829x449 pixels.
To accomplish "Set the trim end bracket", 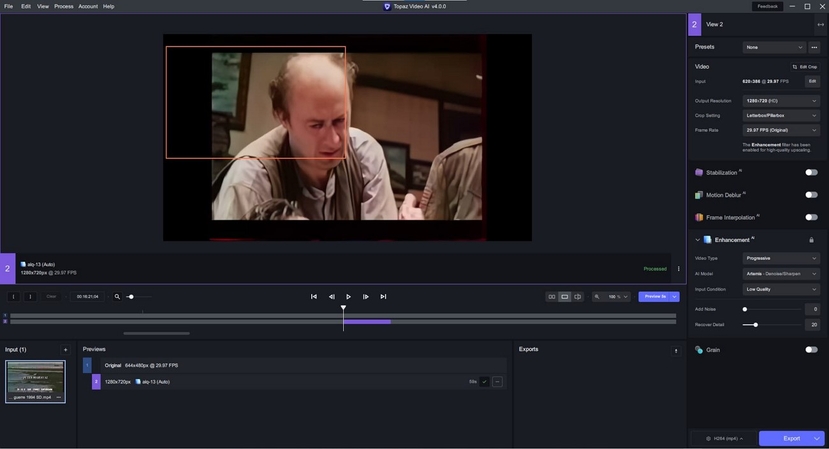I will pyautogui.click(x=30, y=297).
